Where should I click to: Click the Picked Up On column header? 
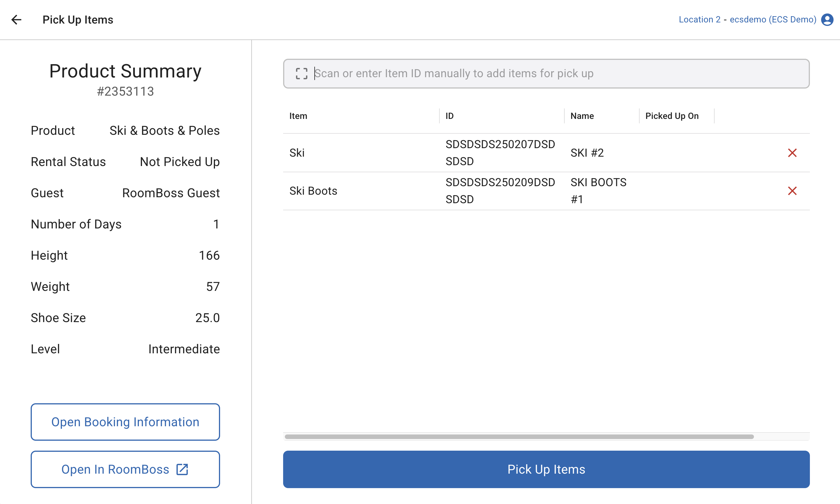pos(672,116)
